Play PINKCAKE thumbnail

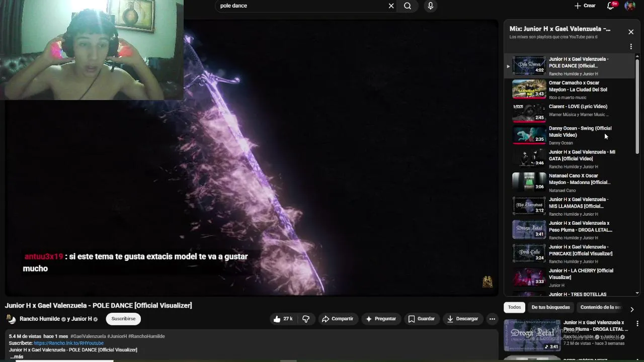click(529, 253)
